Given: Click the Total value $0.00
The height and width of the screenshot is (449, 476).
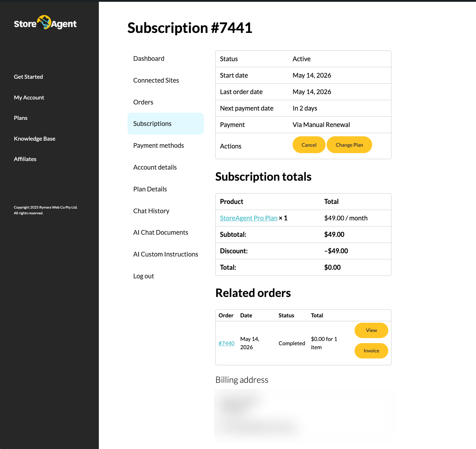Looking at the screenshot, I should [332, 267].
